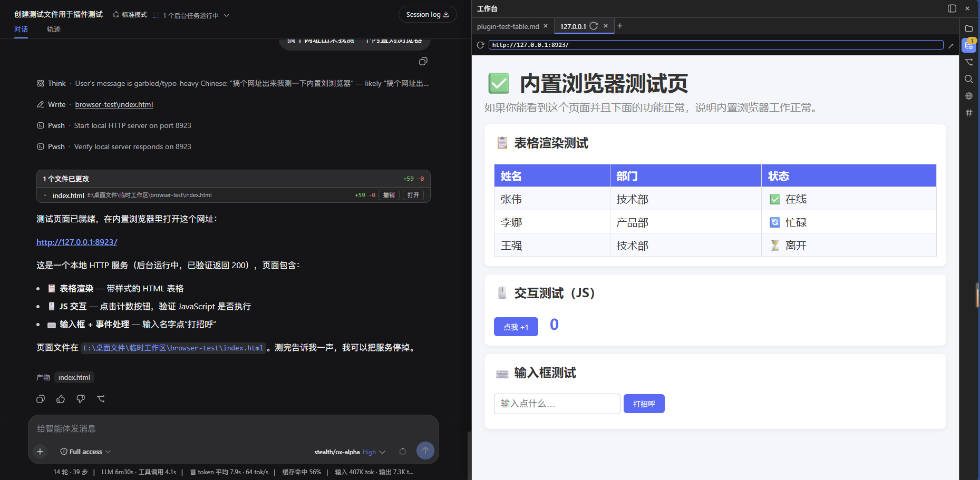980x480 pixels.
Task: Open the folder icon in right sidebar
Action: [969, 28]
